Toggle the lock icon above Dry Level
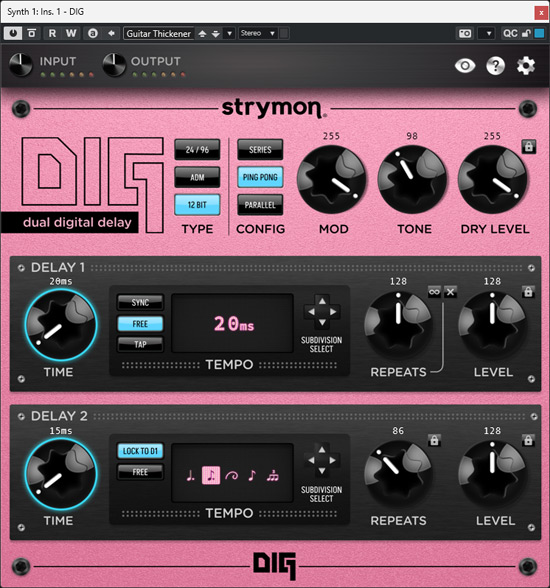The height and width of the screenshot is (588, 550). (529, 146)
